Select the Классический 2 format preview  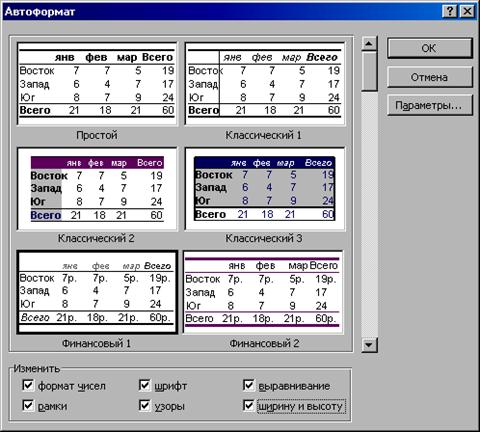[x=97, y=189]
